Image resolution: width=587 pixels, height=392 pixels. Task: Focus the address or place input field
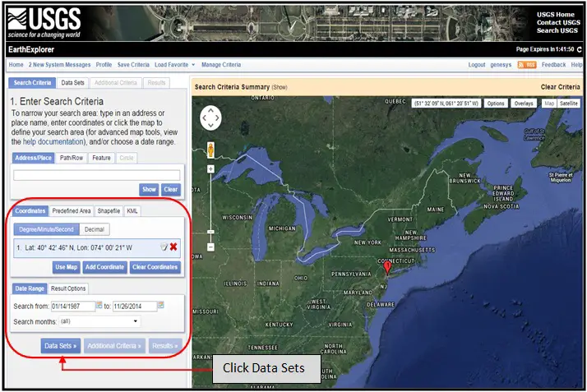96,175
